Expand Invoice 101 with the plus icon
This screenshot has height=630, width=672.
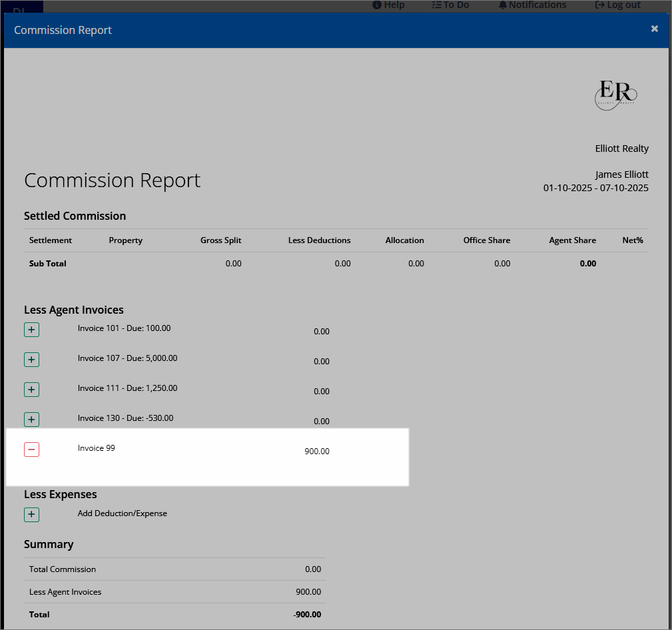coord(32,330)
